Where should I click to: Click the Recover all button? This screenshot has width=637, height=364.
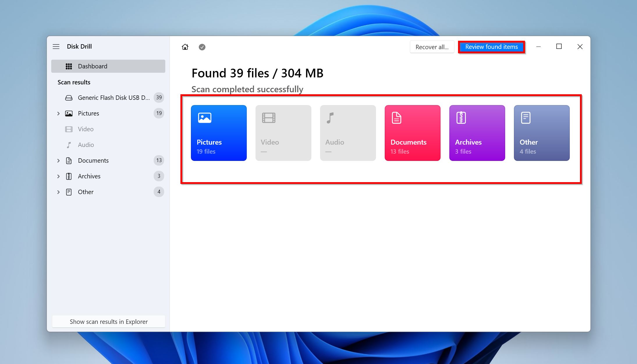(x=431, y=47)
